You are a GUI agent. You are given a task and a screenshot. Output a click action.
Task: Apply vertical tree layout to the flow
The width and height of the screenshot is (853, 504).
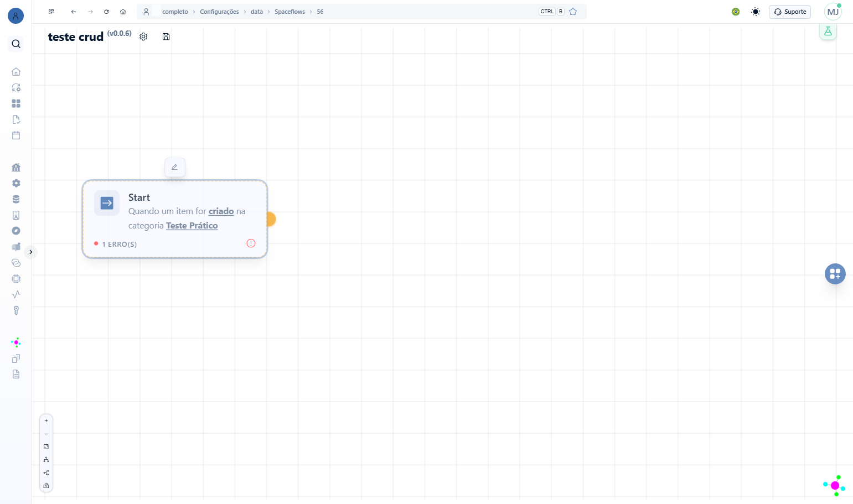coord(46,460)
